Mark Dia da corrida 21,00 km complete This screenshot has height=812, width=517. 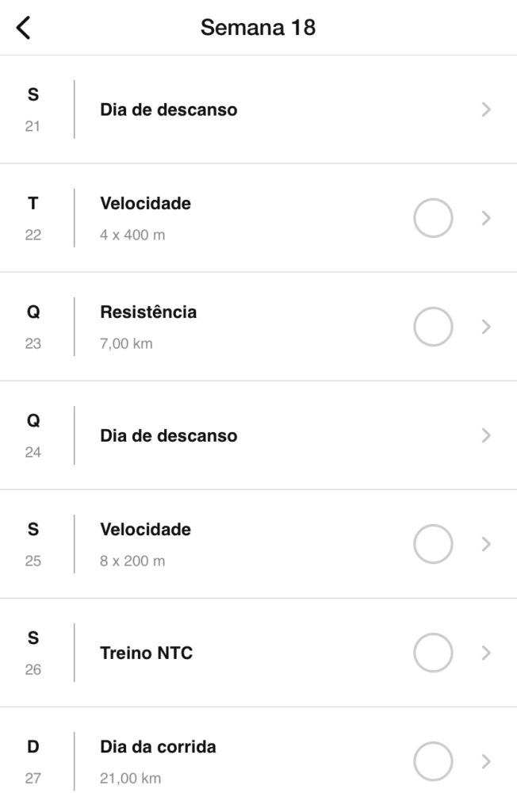(x=434, y=761)
